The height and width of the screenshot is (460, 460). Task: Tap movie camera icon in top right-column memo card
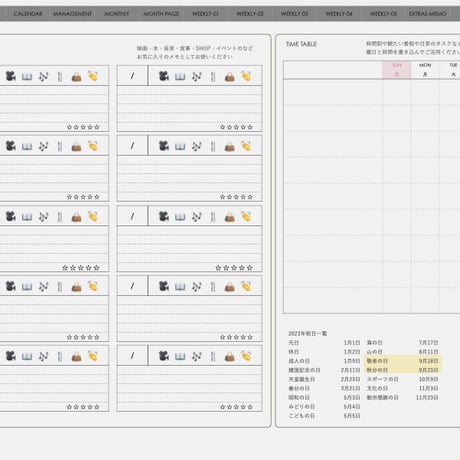pos(164,76)
